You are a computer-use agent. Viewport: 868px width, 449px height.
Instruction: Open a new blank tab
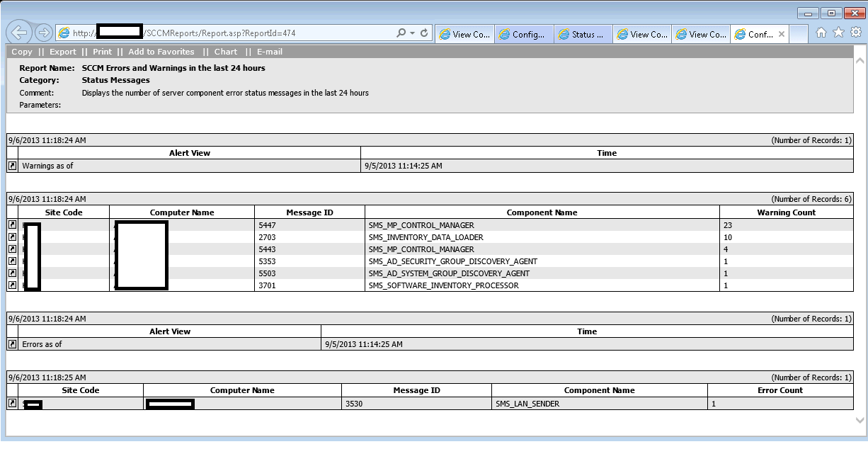pos(799,34)
